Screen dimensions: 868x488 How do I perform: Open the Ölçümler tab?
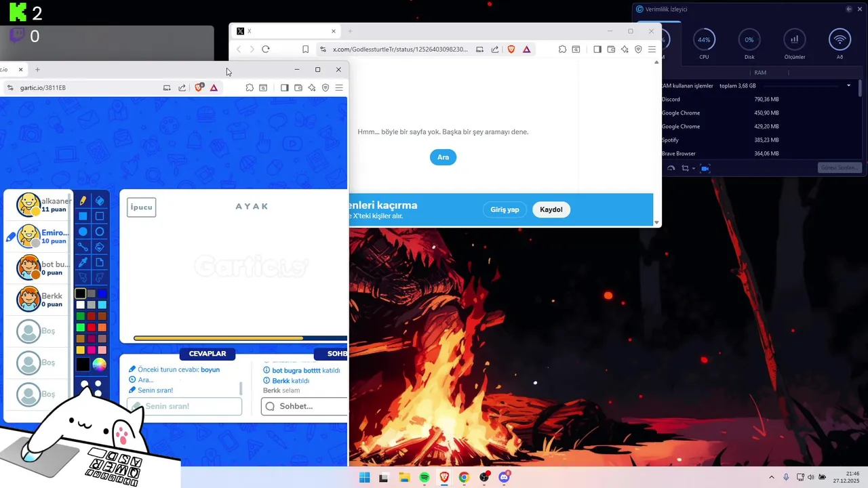(x=794, y=45)
